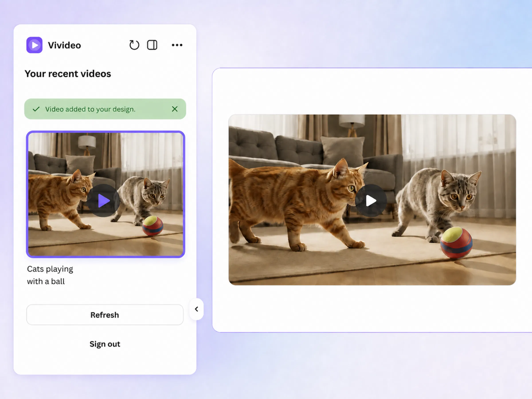This screenshot has height=399, width=532.
Task: Toggle the side panel layout icon
Action: 152,45
